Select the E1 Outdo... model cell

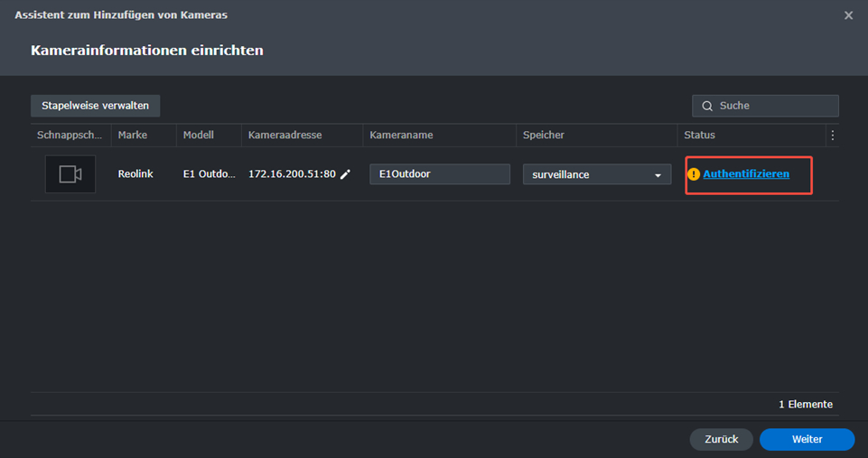[x=210, y=174]
